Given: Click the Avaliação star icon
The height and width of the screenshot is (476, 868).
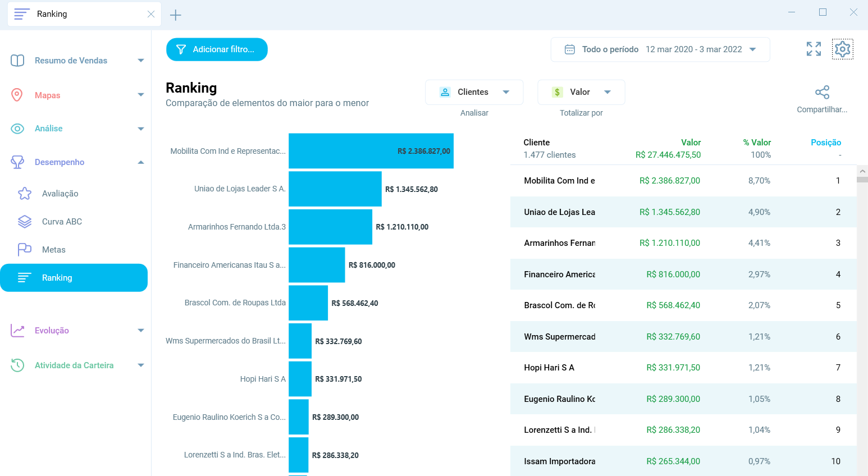Looking at the screenshot, I should pyautogui.click(x=25, y=194).
